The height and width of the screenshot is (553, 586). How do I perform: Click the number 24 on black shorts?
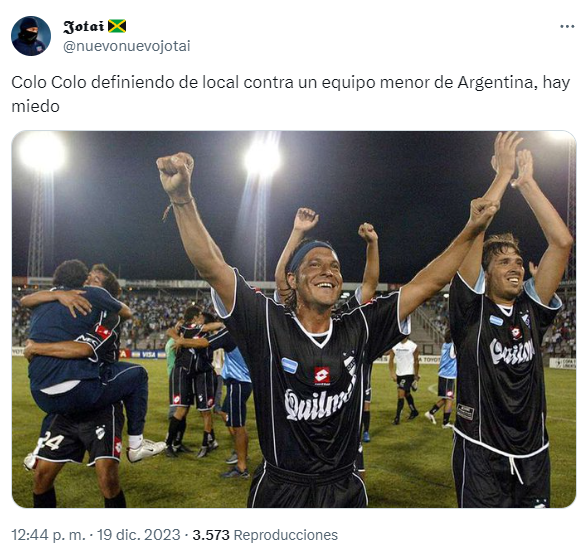click(x=51, y=441)
